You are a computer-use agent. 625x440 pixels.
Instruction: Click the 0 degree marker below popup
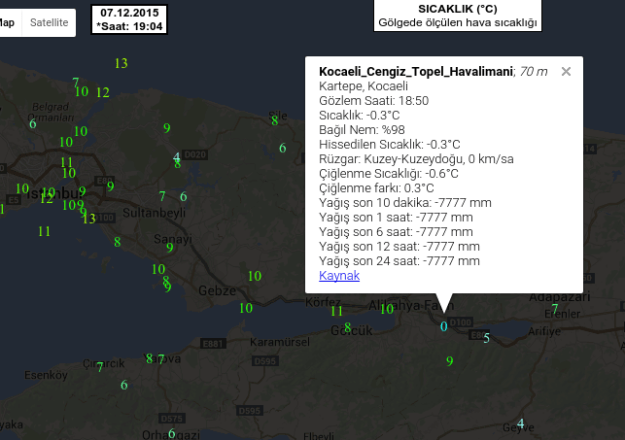pyautogui.click(x=444, y=326)
